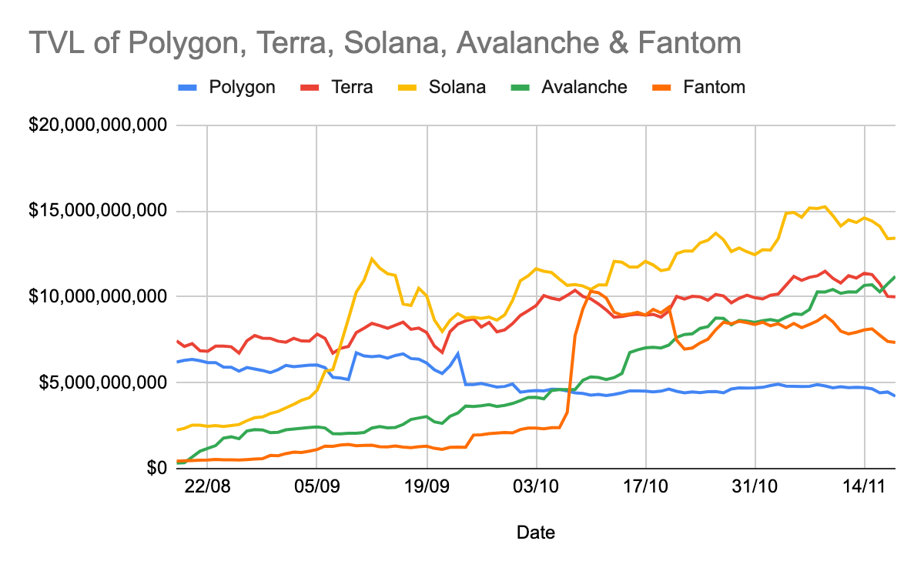The height and width of the screenshot is (571, 924).
Task: Select the Avalanche legend label
Action: [x=584, y=87]
